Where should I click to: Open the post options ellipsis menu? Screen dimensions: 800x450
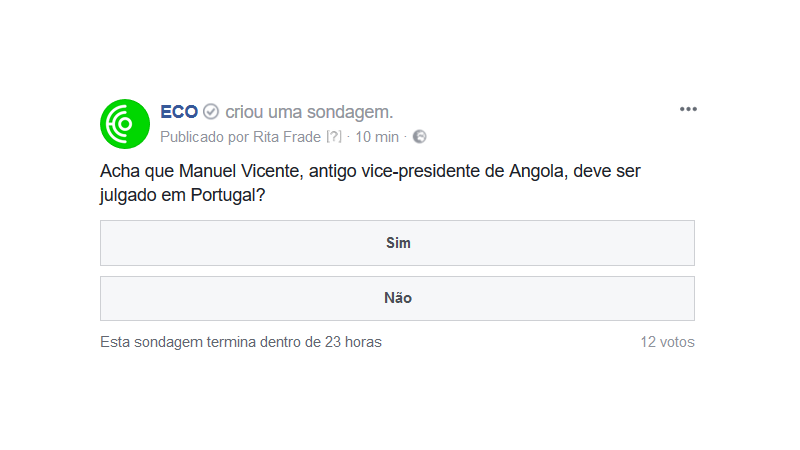688,109
